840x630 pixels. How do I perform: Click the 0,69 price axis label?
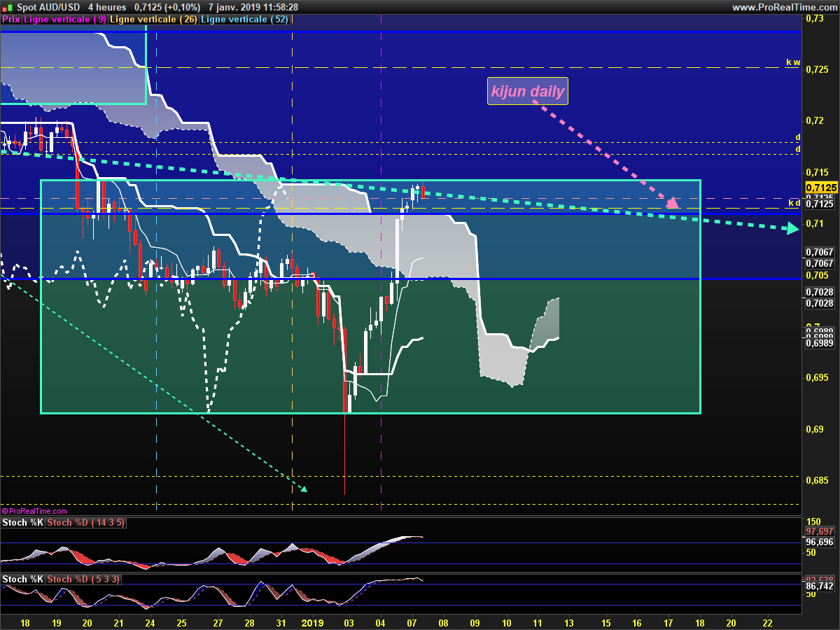814,429
